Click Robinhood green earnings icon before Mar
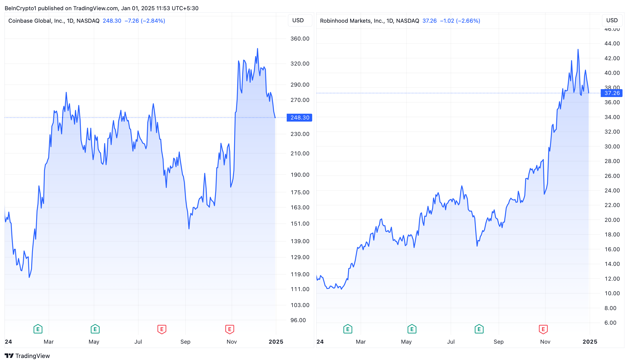Screen dimensions: 629x364 tap(348, 329)
